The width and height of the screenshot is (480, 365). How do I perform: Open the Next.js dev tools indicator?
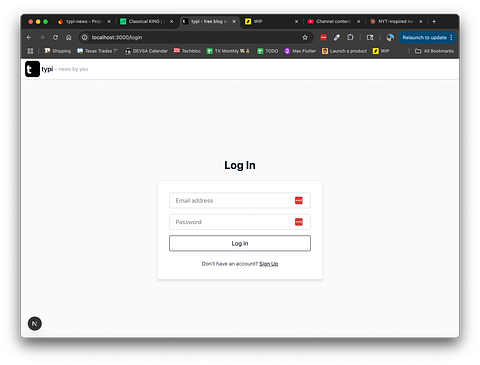(x=35, y=323)
